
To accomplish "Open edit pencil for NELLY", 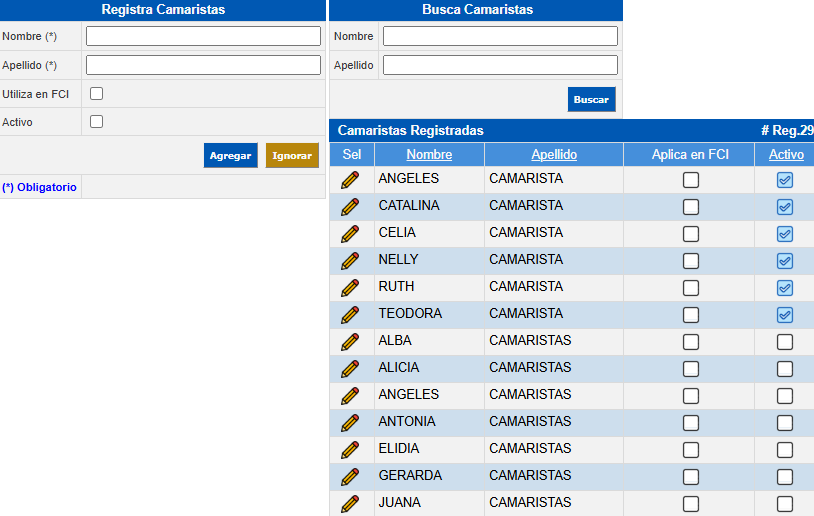I will click(x=350, y=261).
